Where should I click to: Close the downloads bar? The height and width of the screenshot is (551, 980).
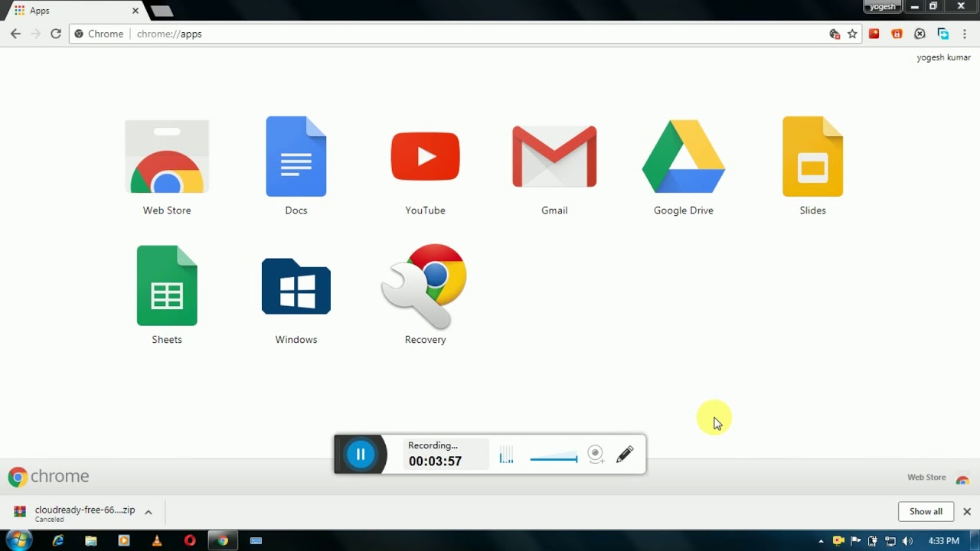coord(966,511)
